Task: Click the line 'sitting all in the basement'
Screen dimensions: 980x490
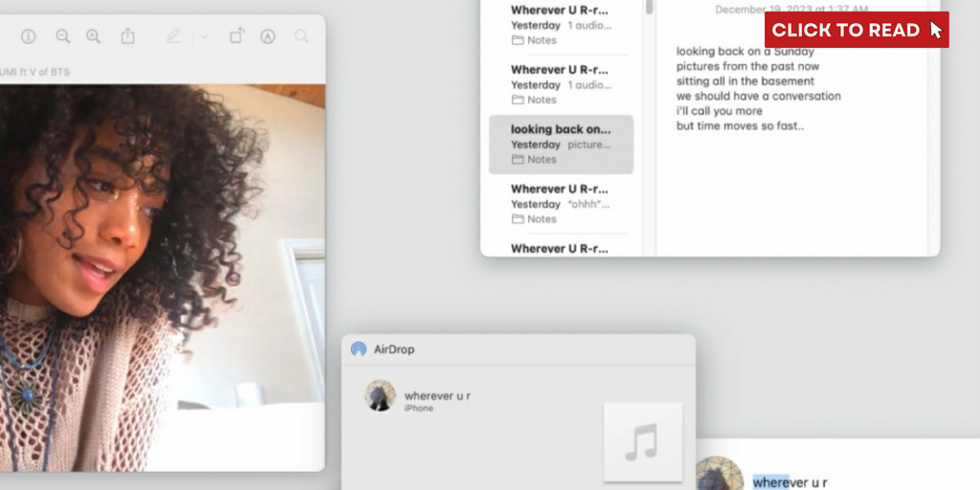Action: click(x=745, y=81)
